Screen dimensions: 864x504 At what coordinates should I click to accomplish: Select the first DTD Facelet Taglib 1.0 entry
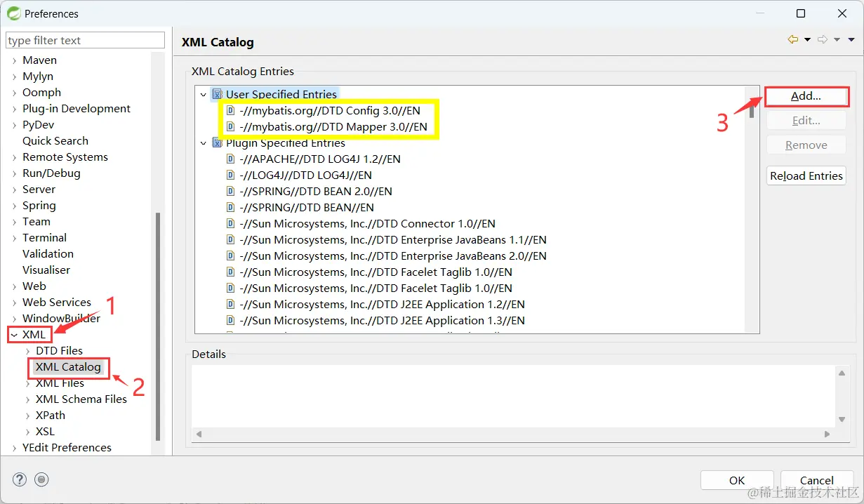point(375,272)
